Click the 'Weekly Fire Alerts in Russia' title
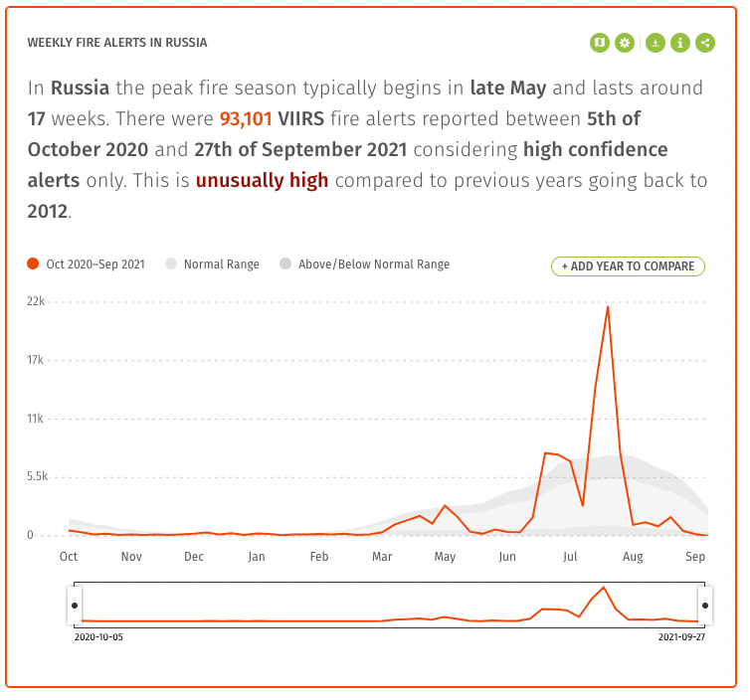The height and width of the screenshot is (700, 750). click(x=117, y=43)
